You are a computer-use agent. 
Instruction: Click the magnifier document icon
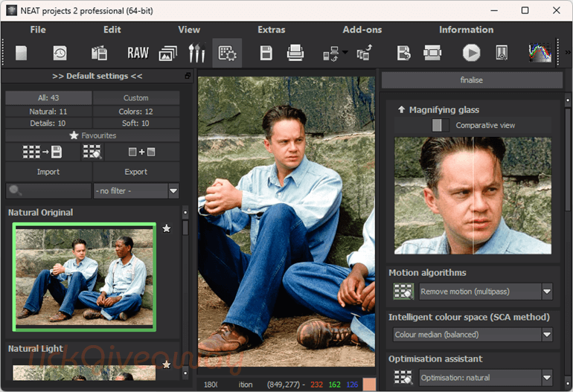[502, 53]
